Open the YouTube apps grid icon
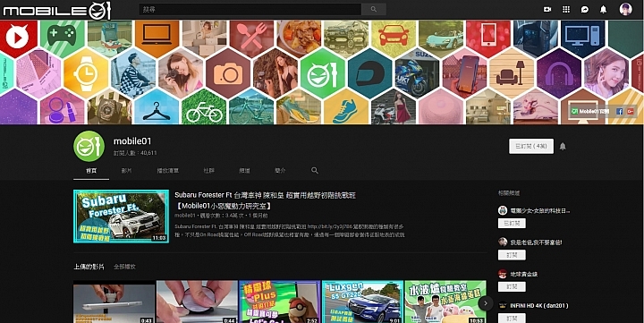Viewport: 644px width, 323px height. 566,10
